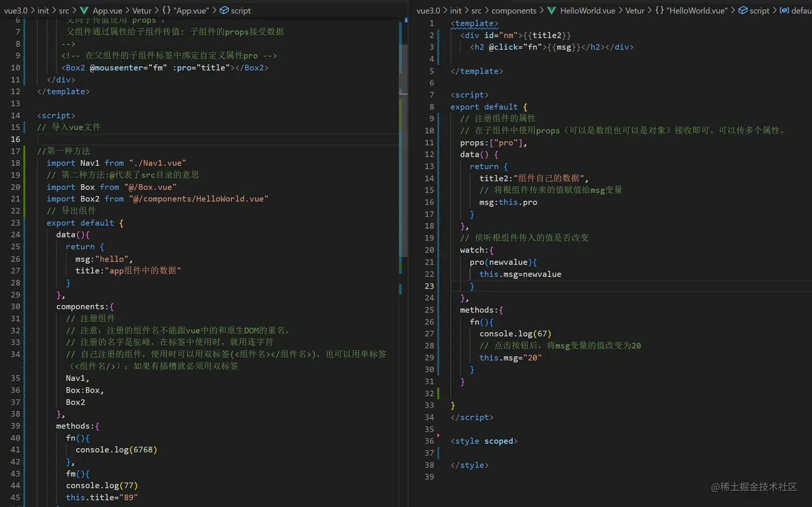This screenshot has height=507, width=812.
Task: Click the 'fm(){' method definition in App.vue
Action: (77, 474)
